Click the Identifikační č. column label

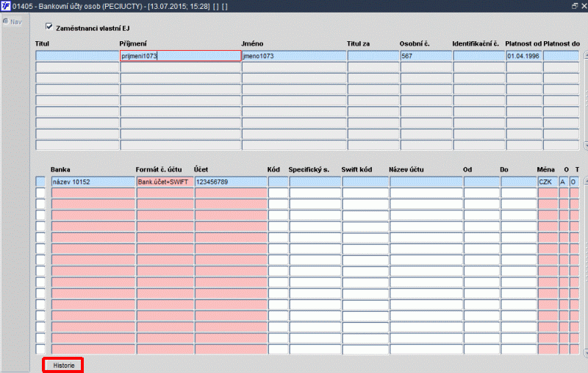click(x=476, y=43)
